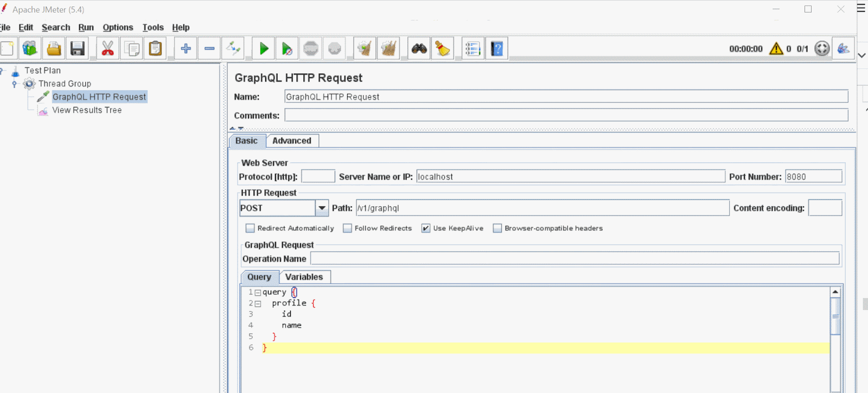Fold the profile block on line 2
868x393 pixels.
click(258, 304)
